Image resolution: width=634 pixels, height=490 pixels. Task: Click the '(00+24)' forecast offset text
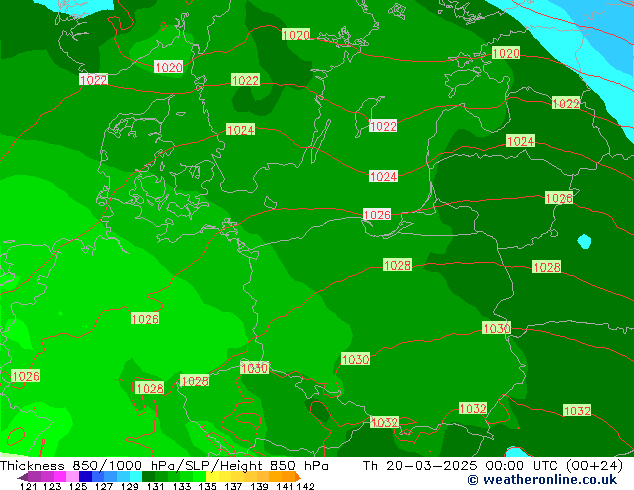pos(594,466)
